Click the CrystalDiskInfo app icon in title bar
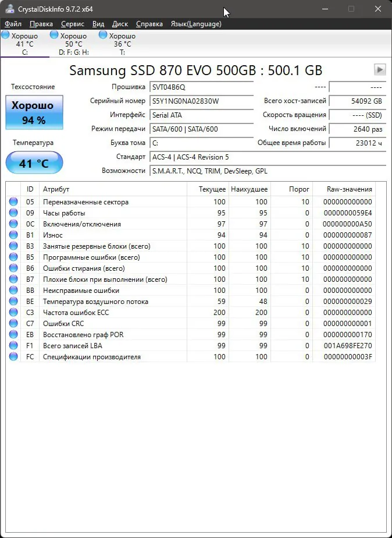The height and width of the screenshot is (538, 392). click(x=10, y=9)
